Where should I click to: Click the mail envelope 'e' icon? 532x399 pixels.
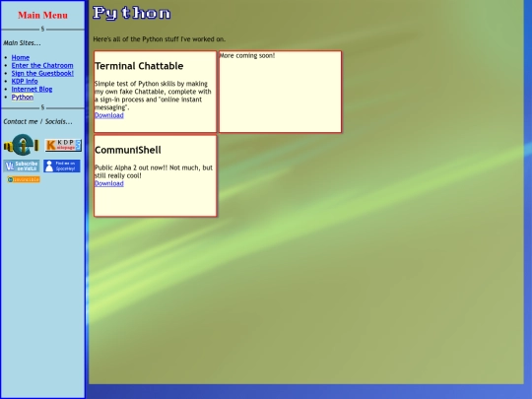tap(21, 145)
